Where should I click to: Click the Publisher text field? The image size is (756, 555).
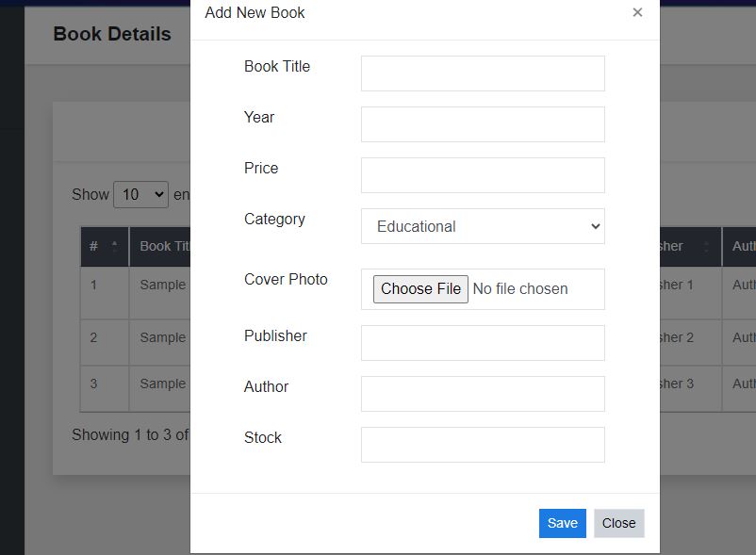(x=482, y=342)
